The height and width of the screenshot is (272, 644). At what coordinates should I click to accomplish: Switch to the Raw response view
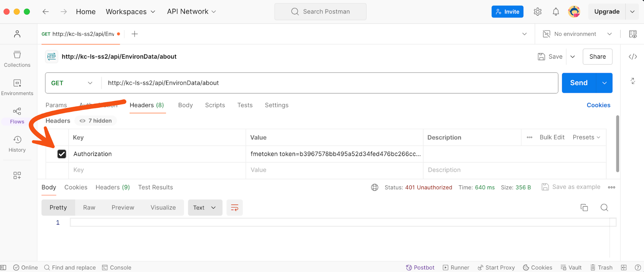click(89, 208)
